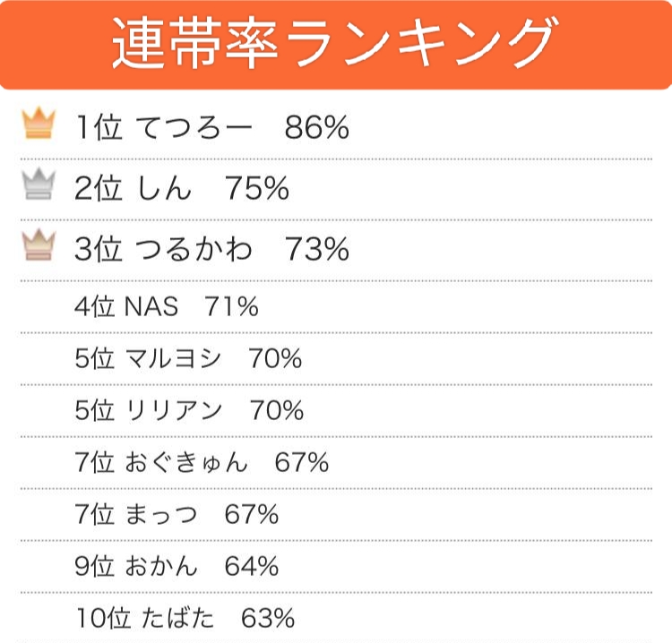Select the third-place name つるかわ
Image resolution: width=672 pixels, height=643 pixels.
(x=193, y=250)
